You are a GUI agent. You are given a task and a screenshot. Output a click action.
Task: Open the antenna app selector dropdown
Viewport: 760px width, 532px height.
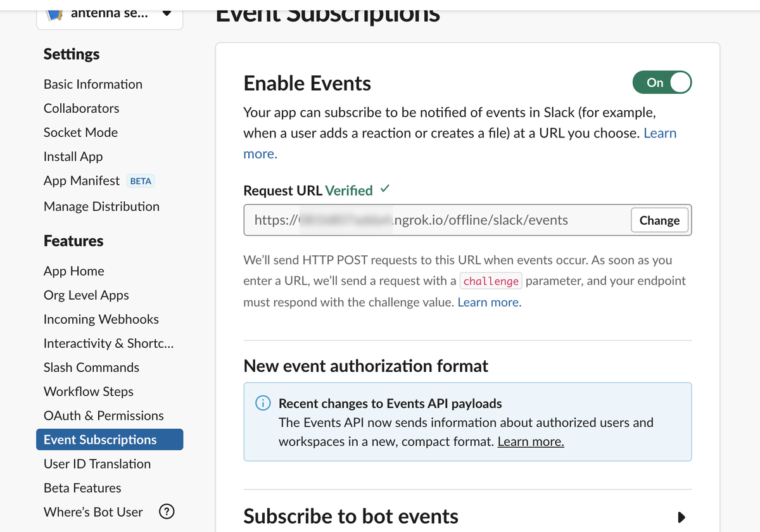click(x=167, y=13)
